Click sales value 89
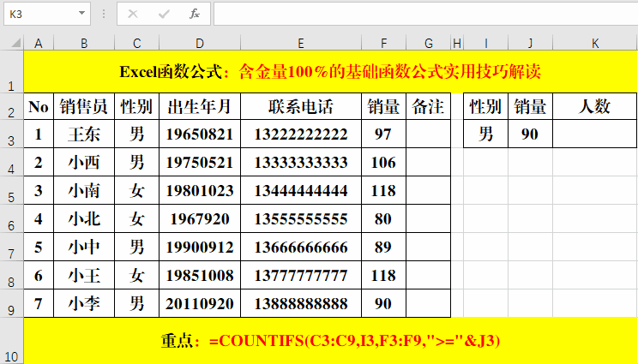638x364 pixels. point(383,247)
